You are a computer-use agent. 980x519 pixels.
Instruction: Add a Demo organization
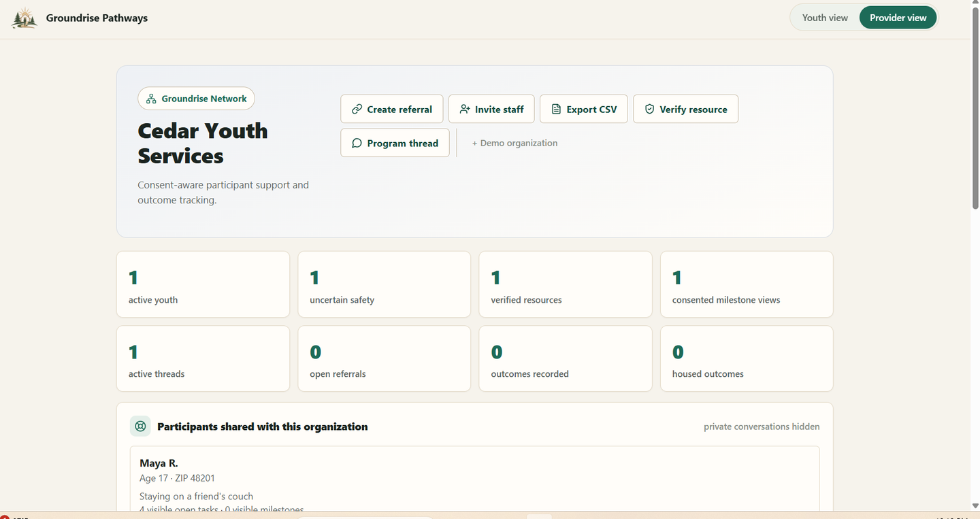click(514, 143)
